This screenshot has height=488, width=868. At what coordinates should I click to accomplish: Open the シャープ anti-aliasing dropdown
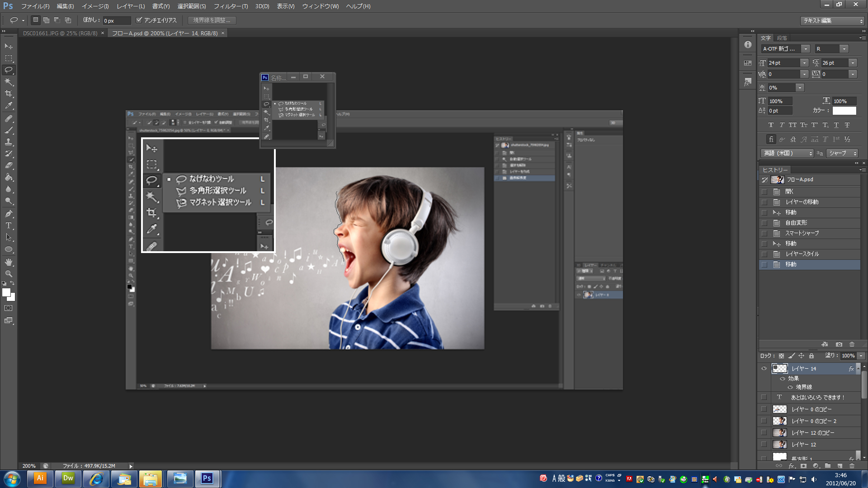pos(842,153)
